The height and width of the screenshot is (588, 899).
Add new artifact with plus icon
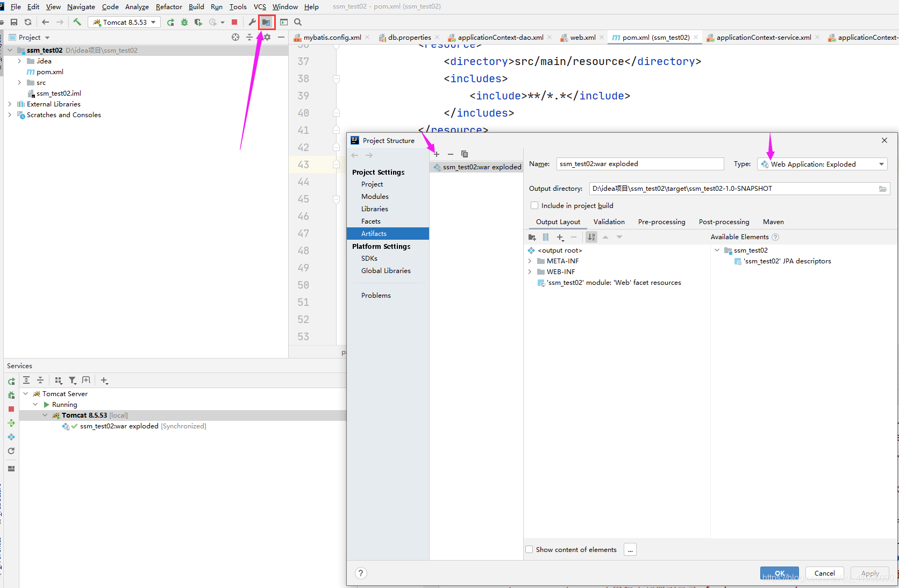pyautogui.click(x=437, y=154)
